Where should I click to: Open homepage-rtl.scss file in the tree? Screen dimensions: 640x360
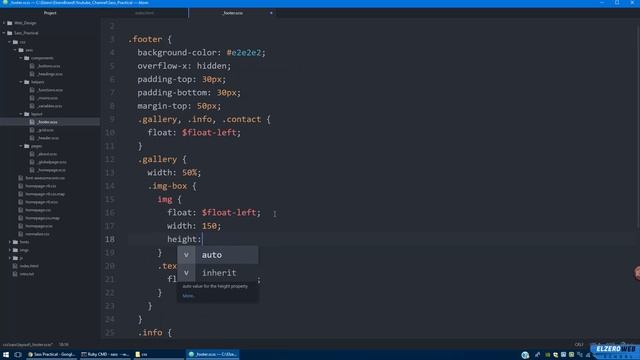pyautogui.click(x=42, y=202)
